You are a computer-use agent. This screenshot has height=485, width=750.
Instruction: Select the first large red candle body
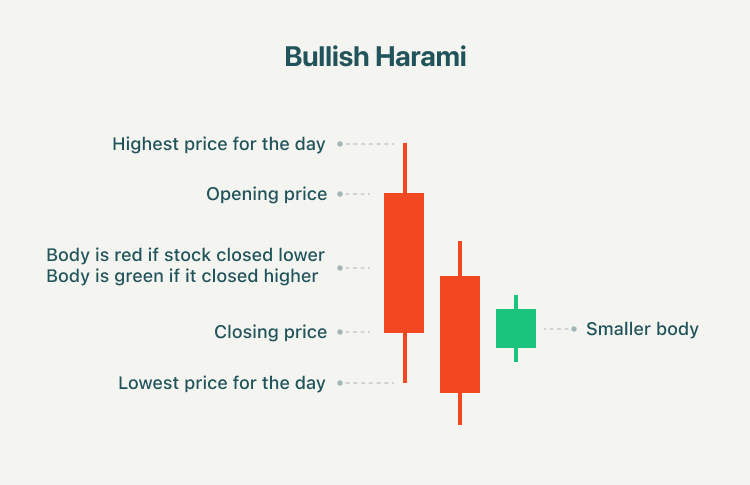click(x=404, y=262)
